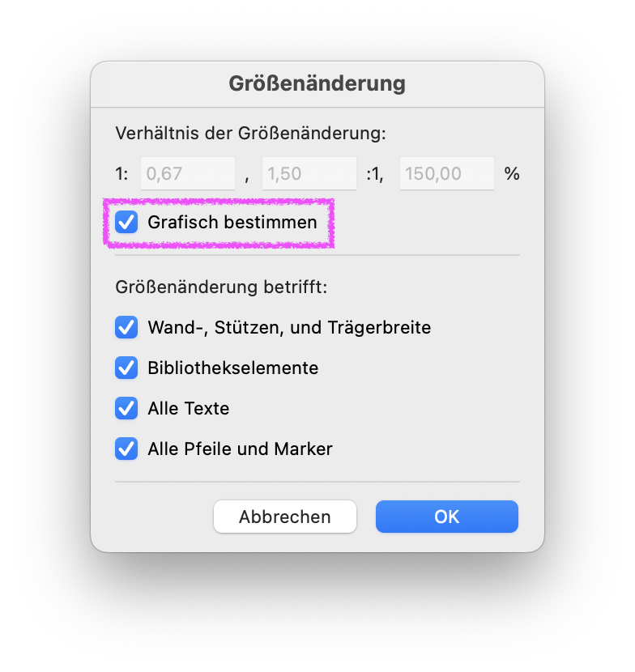635x672 pixels.
Task: Click the percent sign beside 150,00
Action: click(x=512, y=173)
